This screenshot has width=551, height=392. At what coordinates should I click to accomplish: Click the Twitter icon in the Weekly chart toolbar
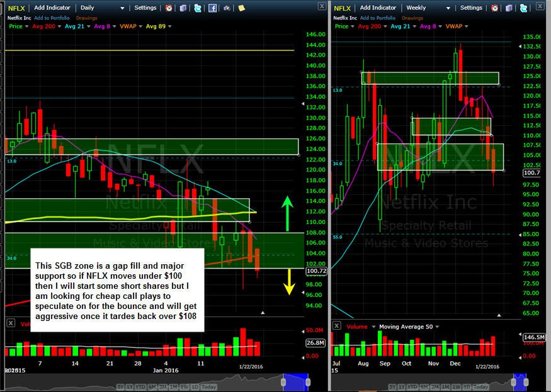coord(523,8)
